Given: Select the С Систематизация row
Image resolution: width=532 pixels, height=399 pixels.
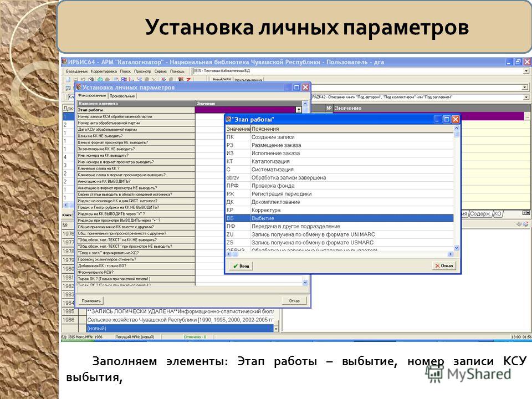Looking at the screenshot, I should (339, 170).
